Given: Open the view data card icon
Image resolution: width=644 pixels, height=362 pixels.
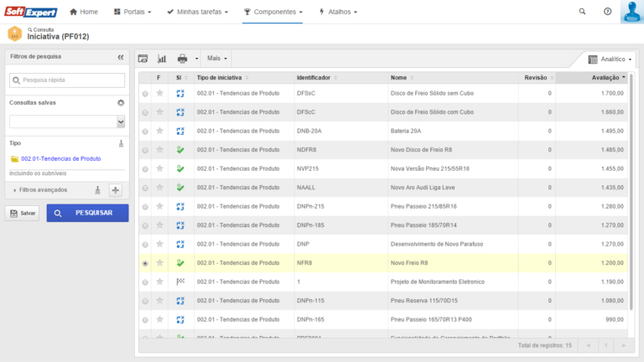Looking at the screenshot, I should click(143, 59).
